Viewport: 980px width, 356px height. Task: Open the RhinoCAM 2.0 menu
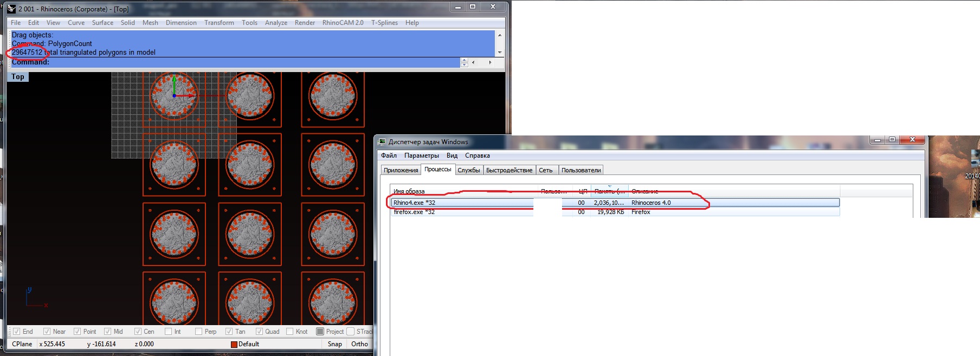click(x=343, y=23)
